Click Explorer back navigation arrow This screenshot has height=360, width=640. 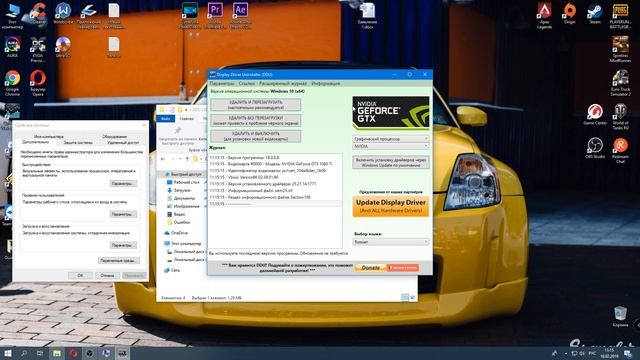point(163,158)
